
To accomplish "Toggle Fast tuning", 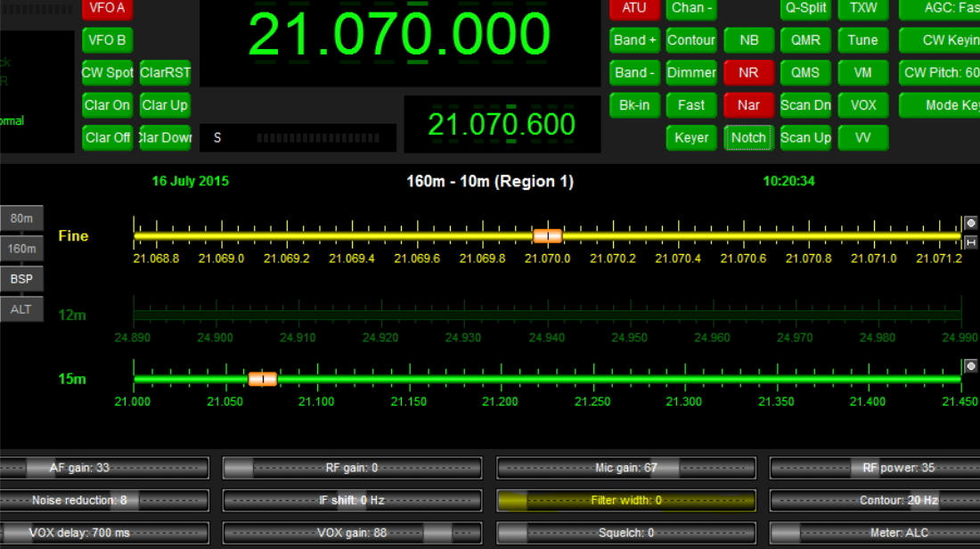I will pos(691,106).
